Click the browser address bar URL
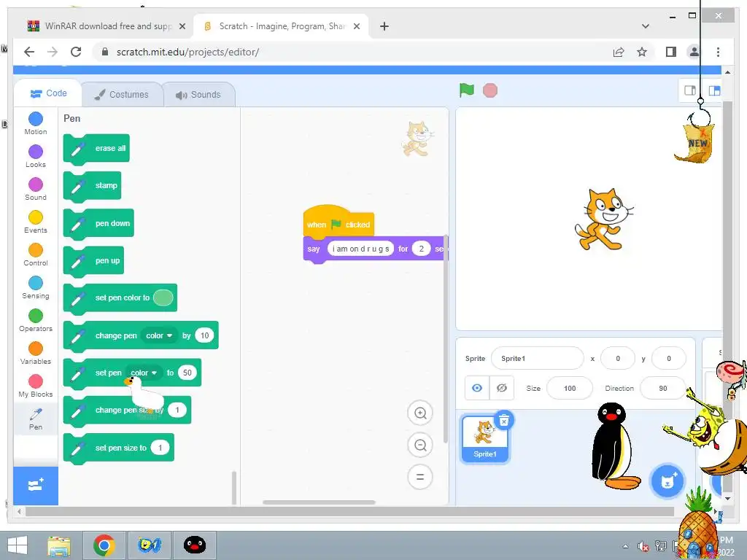 pos(187,52)
